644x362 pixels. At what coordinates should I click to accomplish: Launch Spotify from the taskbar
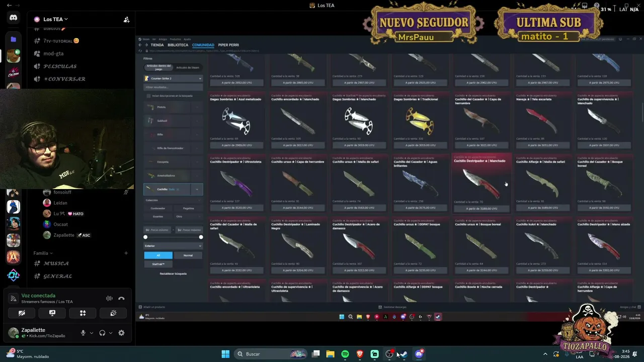pos(345,354)
